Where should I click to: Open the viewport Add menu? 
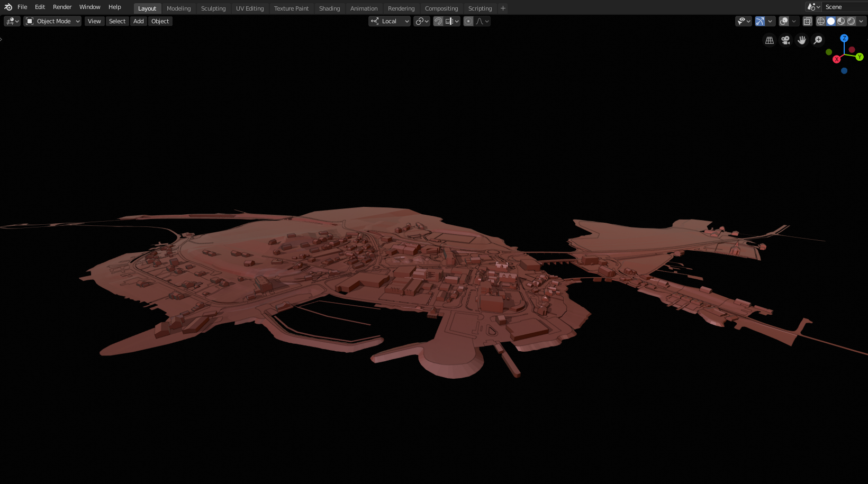point(139,21)
